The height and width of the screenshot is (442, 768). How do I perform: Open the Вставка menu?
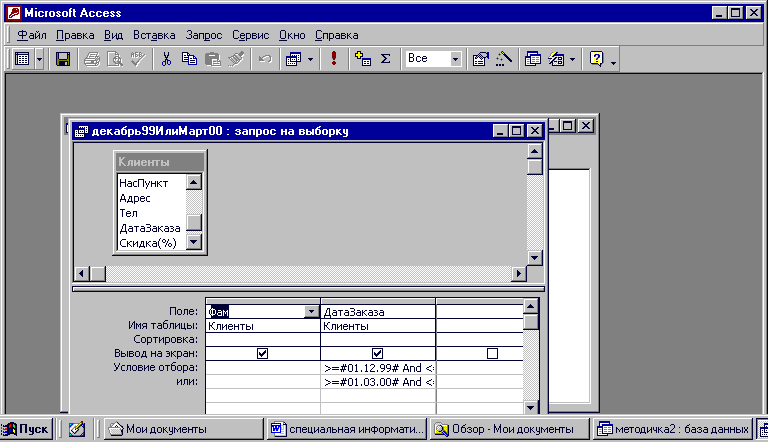click(154, 35)
